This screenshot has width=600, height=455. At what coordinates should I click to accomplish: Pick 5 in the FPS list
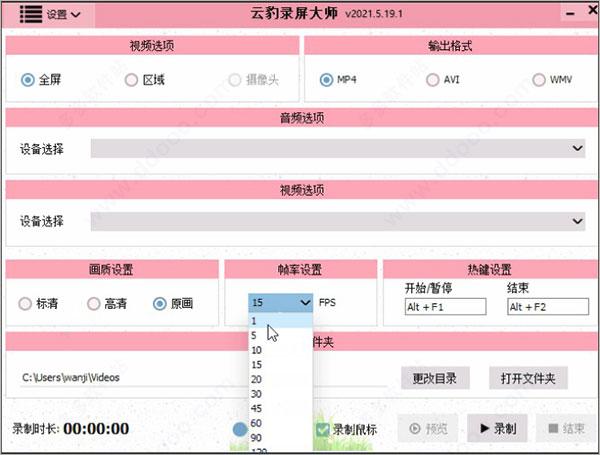(280, 336)
